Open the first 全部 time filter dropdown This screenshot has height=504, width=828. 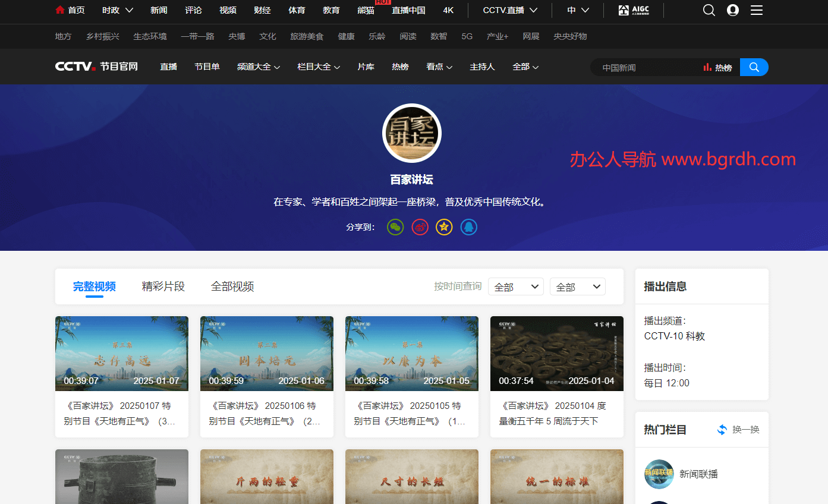point(515,286)
